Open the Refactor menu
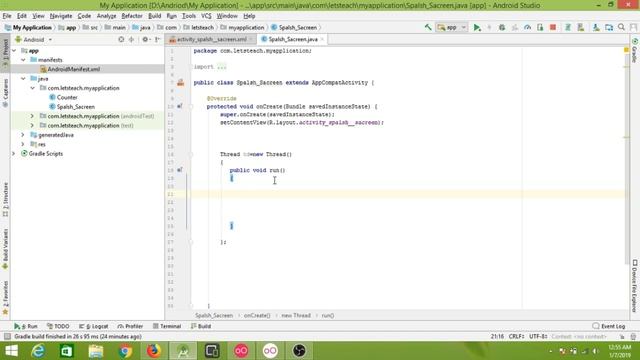 coord(132,16)
